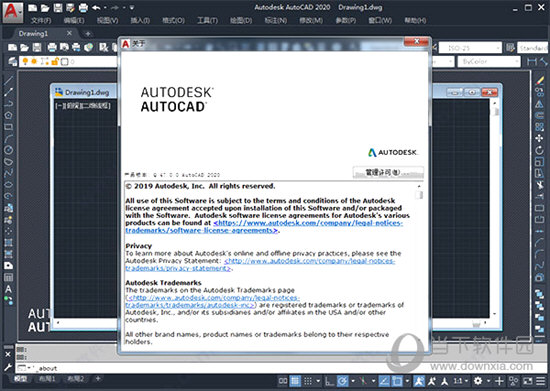Switch to the Drawing1 tab
Screen dimensions: 550x391
point(33,34)
